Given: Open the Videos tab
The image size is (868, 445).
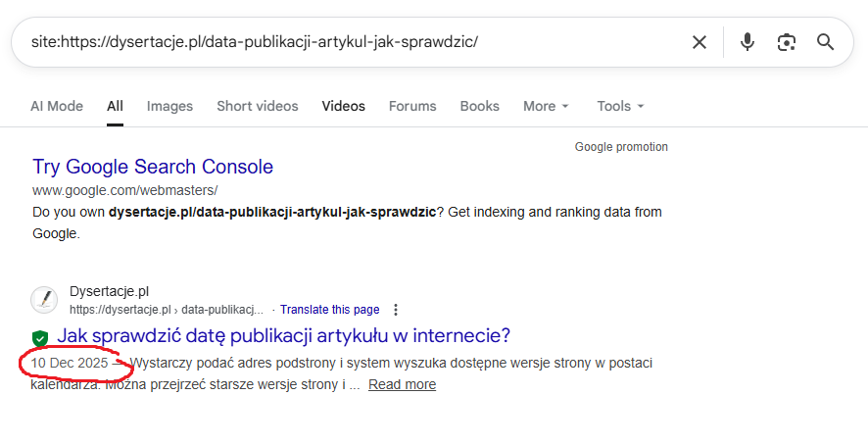Looking at the screenshot, I should coord(343,106).
